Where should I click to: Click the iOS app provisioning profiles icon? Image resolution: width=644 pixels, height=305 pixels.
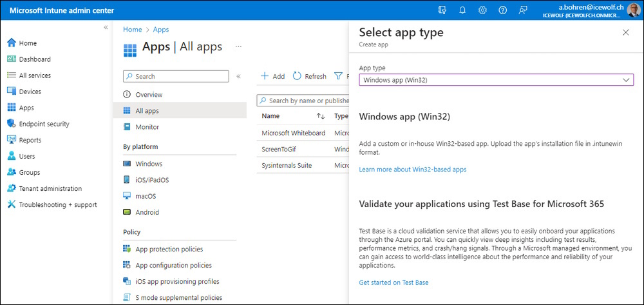tap(127, 281)
